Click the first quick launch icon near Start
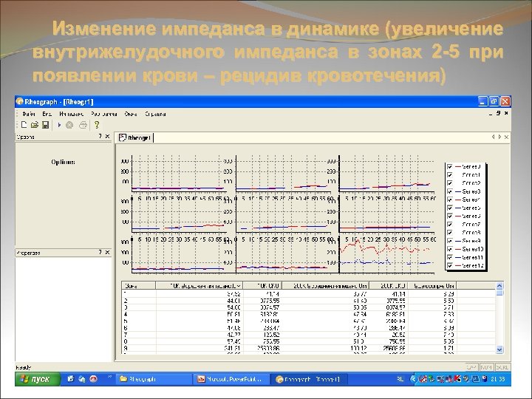The image size is (532, 399). click(71, 379)
